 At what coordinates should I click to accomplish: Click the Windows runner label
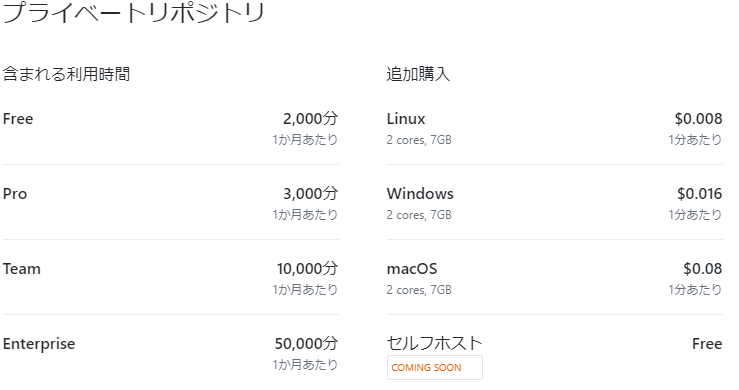click(420, 194)
